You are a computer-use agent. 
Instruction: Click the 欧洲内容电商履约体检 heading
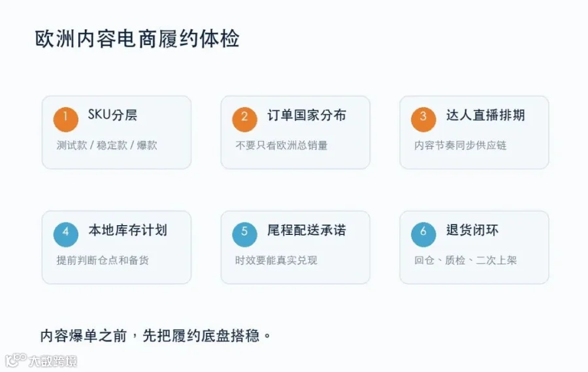coord(137,39)
